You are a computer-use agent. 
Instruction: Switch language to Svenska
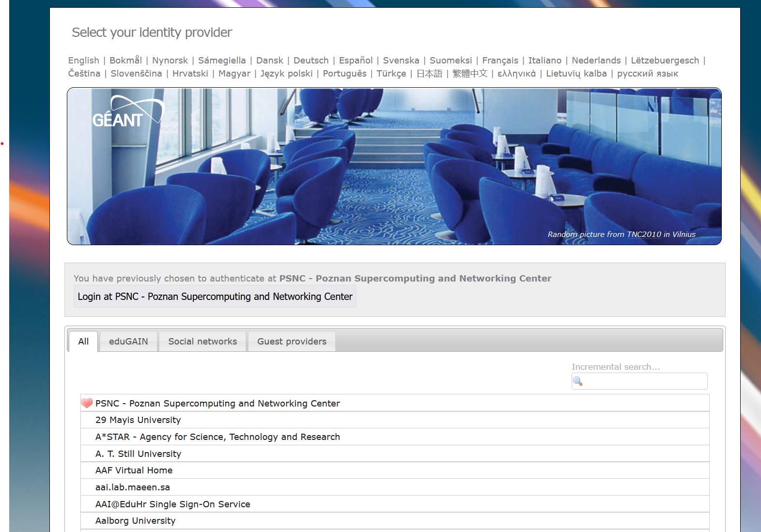[401, 61]
